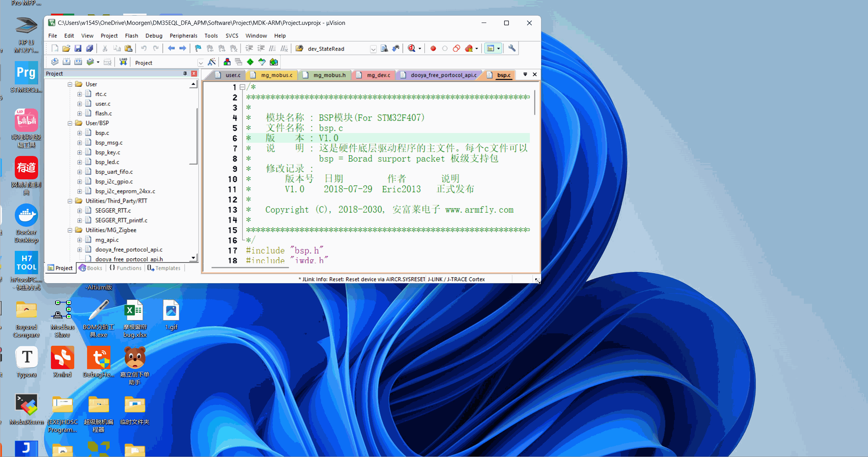
Task: Click Manage Run-Time Environment green diamond
Action: (250, 62)
